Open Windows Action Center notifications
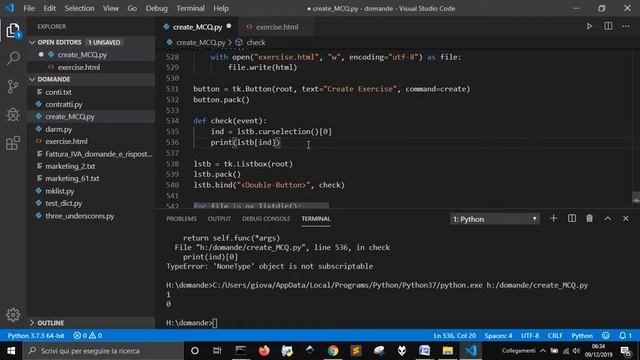 [625, 351]
